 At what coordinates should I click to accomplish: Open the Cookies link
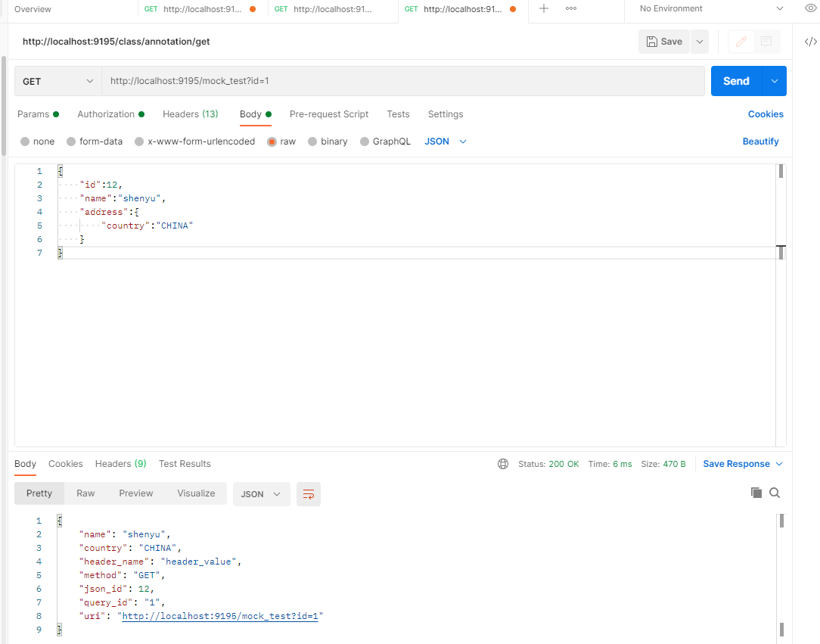[766, 114]
